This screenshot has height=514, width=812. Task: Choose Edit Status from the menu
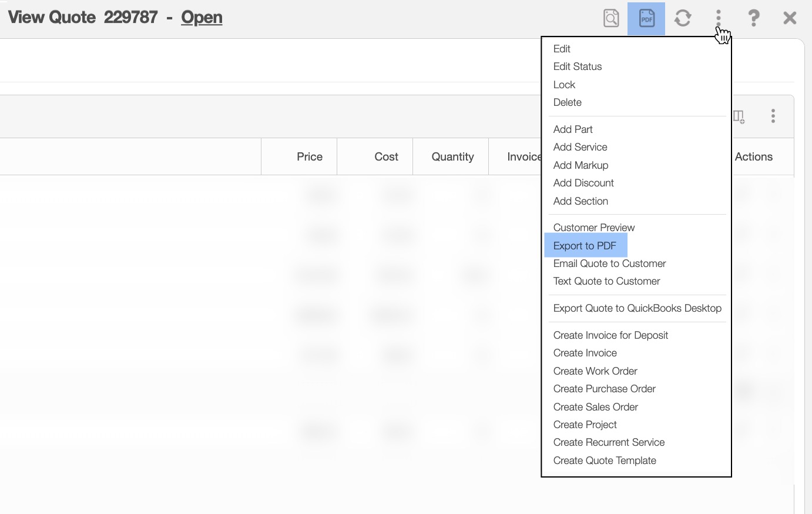[578, 66]
